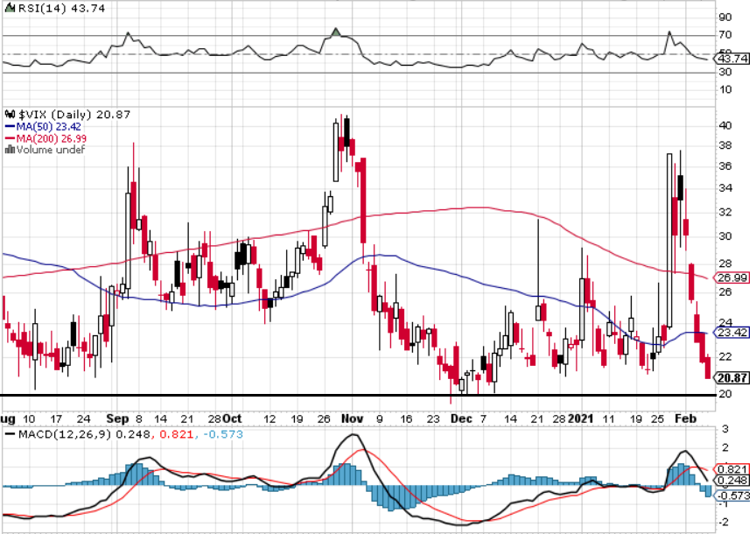Select the MA(50) price tag 23.42
The width and height of the screenshot is (756, 534).
731,333
